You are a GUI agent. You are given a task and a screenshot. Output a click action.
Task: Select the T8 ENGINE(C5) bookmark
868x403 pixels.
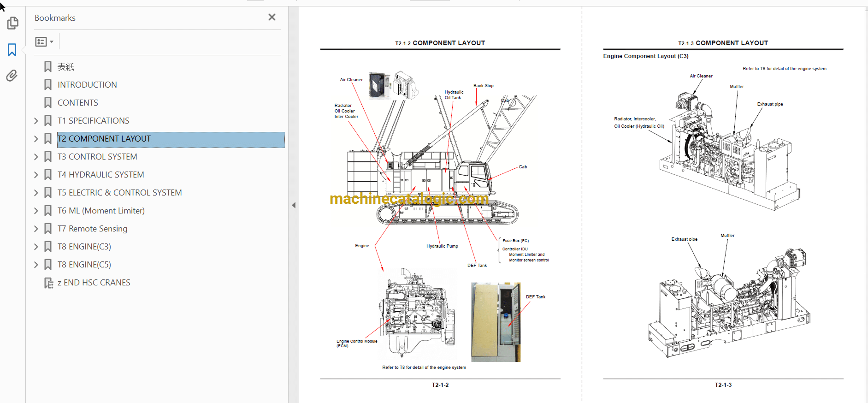84,265
